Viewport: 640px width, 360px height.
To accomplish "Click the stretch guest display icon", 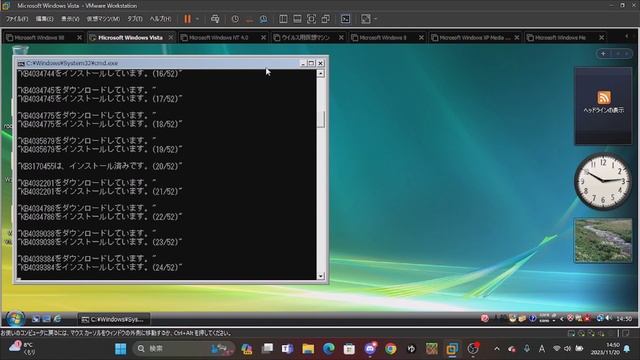I will [x=366, y=19].
